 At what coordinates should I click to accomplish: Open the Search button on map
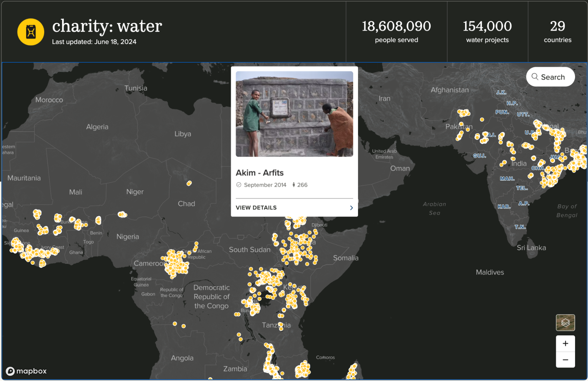pos(550,77)
